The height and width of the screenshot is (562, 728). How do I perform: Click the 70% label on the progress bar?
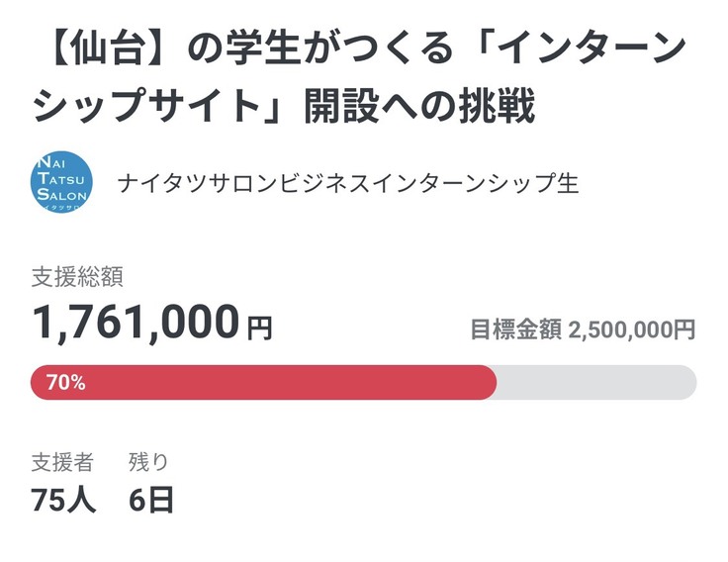click(x=65, y=383)
